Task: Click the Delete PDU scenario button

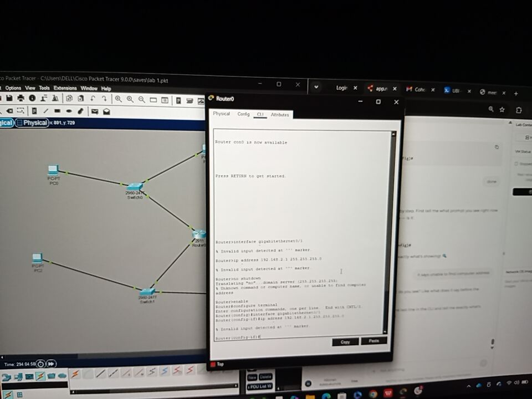Action: pos(265,377)
